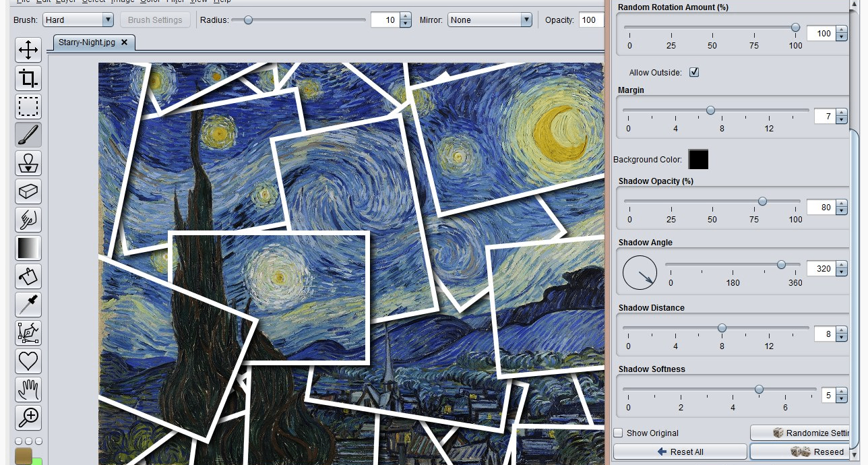Click the Radius value stepper

[405, 20]
